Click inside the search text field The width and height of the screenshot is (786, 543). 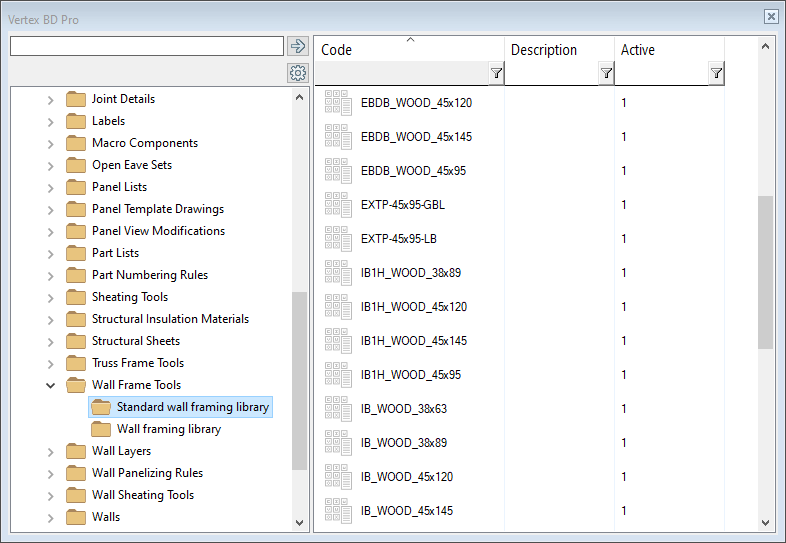[x=146, y=46]
